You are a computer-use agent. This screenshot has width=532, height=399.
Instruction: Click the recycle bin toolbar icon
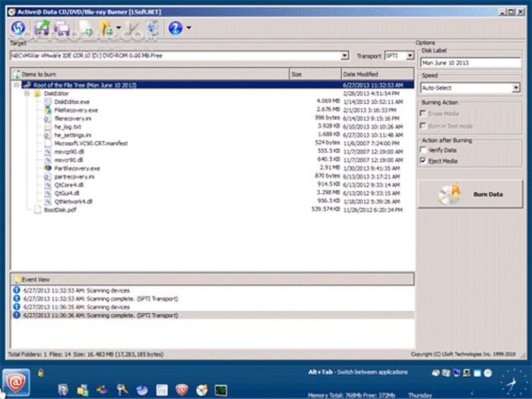click(153, 29)
